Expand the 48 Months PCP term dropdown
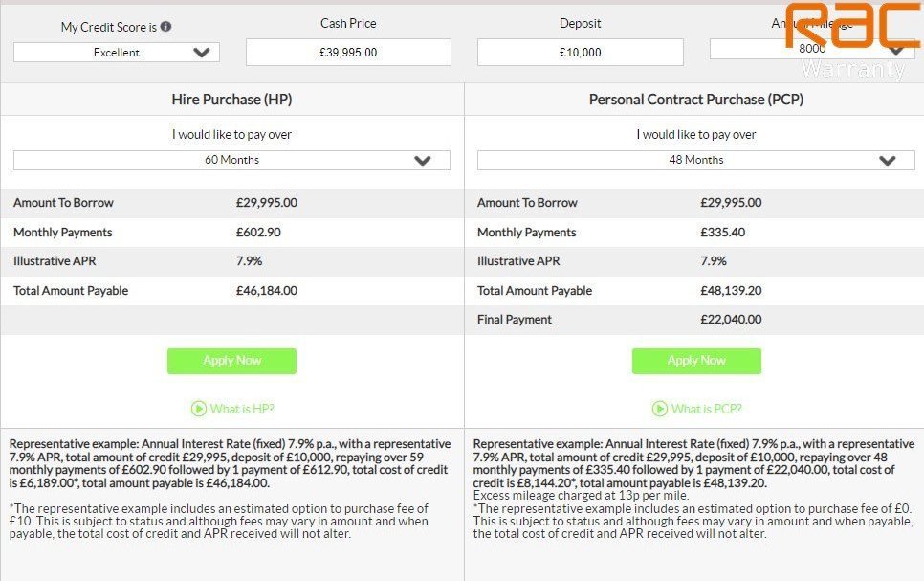The image size is (924, 581). tap(695, 160)
